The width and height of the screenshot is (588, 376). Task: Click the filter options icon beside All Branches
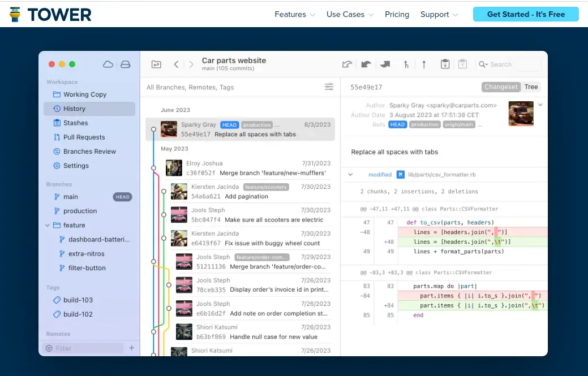click(x=329, y=87)
